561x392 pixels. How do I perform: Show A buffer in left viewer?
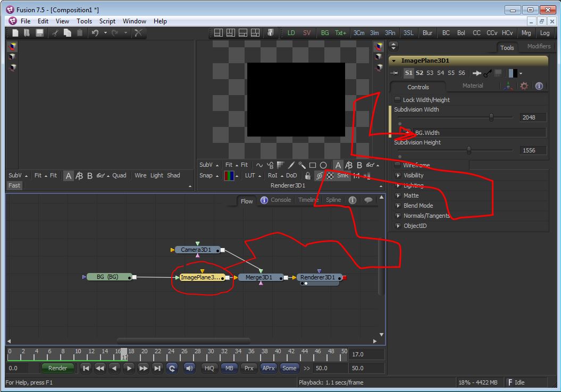(x=69, y=175)
